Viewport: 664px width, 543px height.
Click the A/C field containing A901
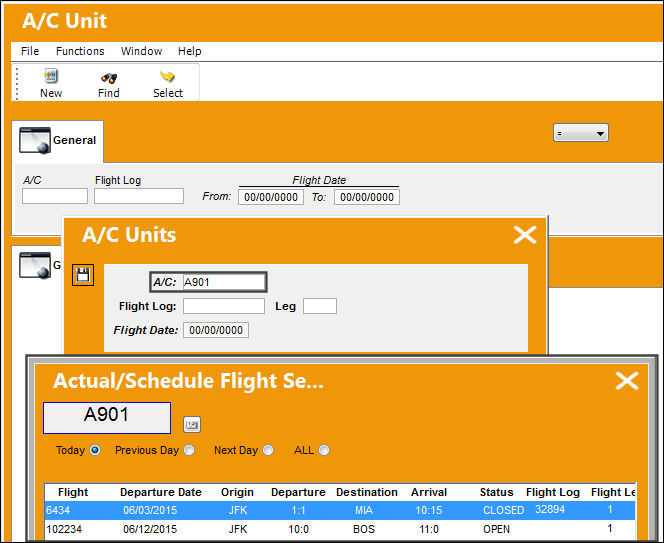pyautogui.click(x=224, y=282)
